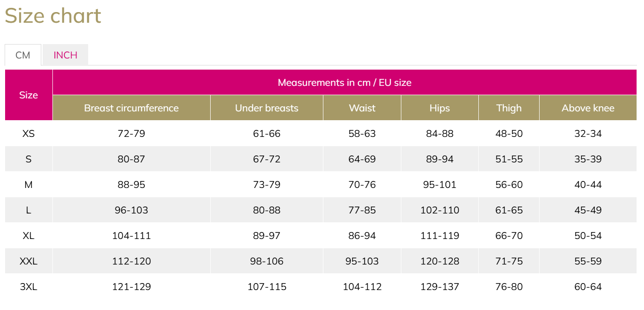Select the CM tab
This screenshot has width=644, height=310.
pos(23,55)
